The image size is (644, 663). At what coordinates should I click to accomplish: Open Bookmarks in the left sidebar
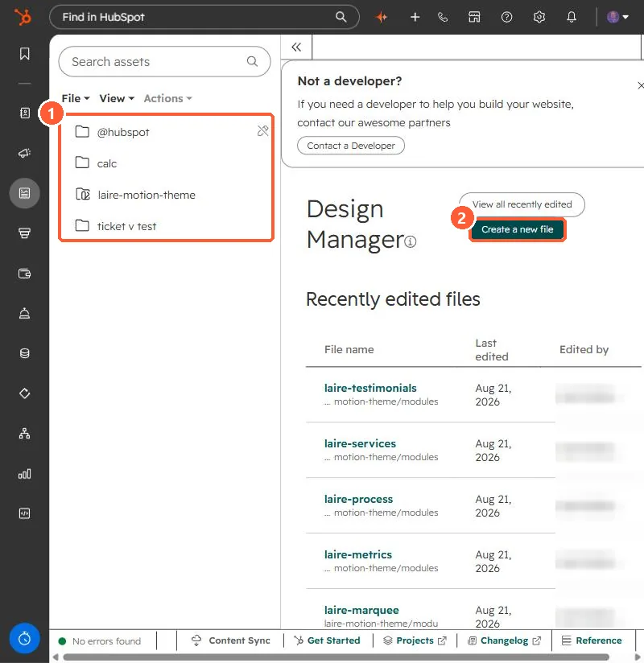pos(24,54)
